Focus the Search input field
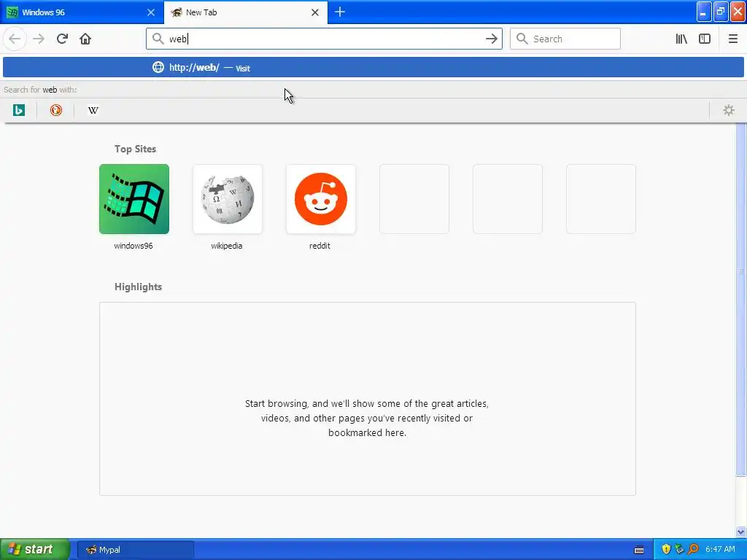 coord(565,39)
